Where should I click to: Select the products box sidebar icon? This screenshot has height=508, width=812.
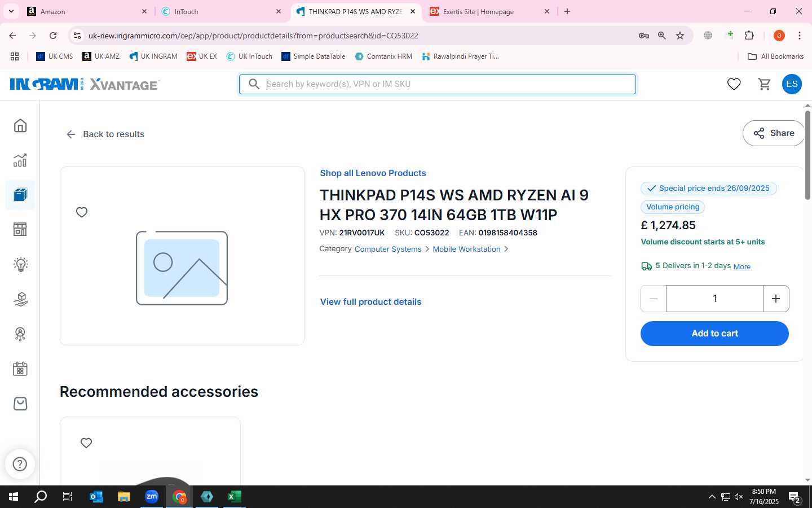(x=20, y=195)
